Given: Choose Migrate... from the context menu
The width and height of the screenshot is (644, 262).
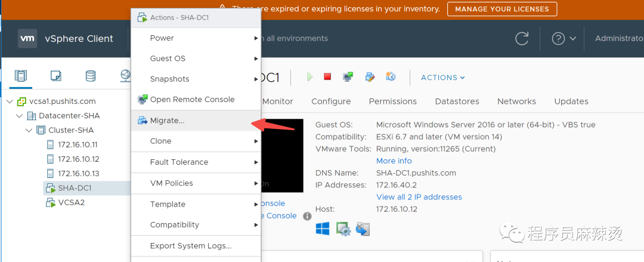Looking at the screenshot, I should point(167,121).
